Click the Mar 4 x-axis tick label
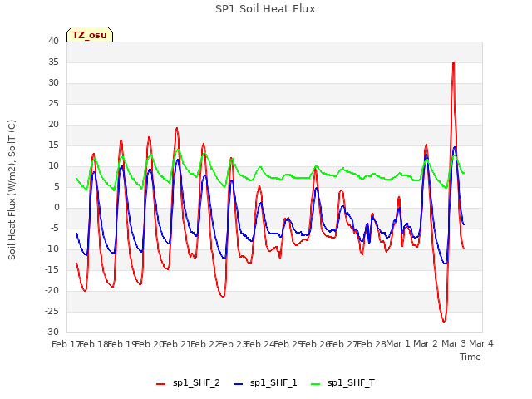Screen dimensions: 532x399 481,343
